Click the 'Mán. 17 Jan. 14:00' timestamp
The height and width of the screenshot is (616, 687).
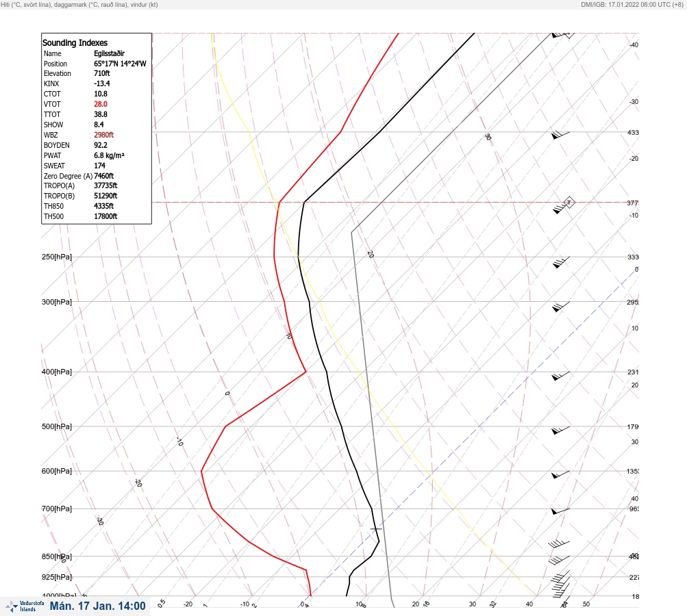coord(98,606)
